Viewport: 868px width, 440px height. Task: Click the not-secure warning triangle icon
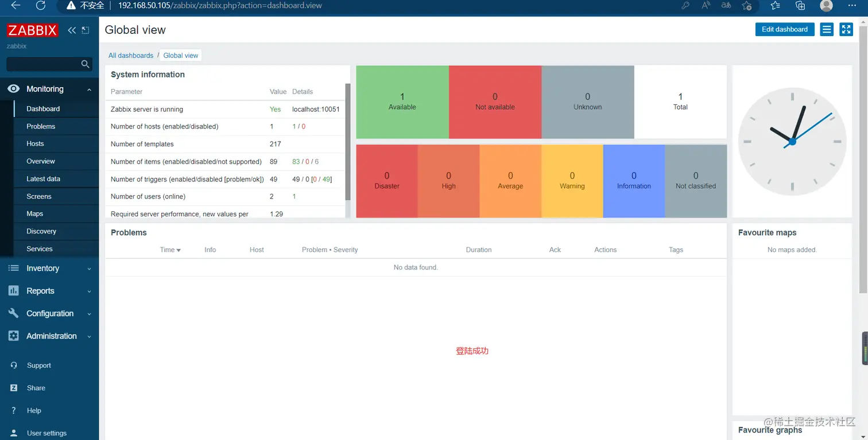click(71, 5)
